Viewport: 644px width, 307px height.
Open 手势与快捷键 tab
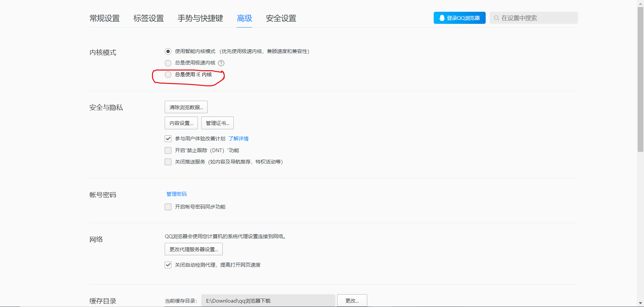200,18
